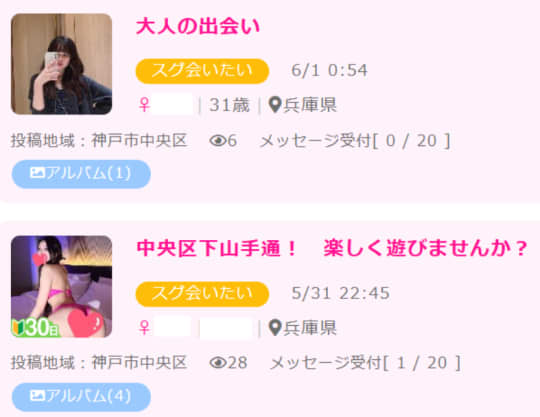Click the mirror selfie profile thumbnail
This screenshot has height=417, width=540.
(61, 64)
